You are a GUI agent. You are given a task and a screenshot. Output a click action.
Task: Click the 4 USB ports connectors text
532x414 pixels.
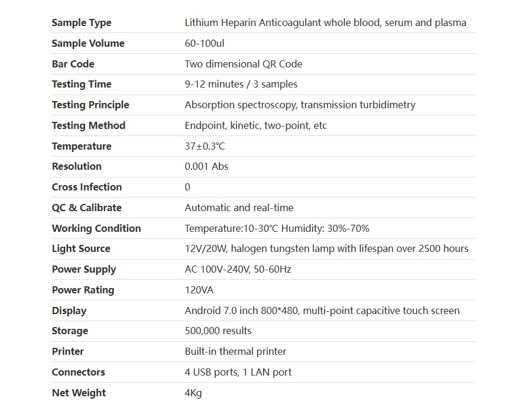(238, 372)
